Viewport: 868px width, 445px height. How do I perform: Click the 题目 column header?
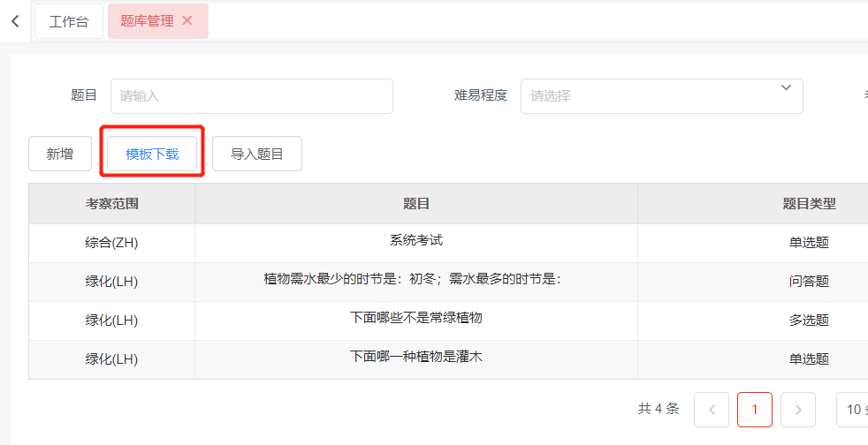click(x=416, y=204)
